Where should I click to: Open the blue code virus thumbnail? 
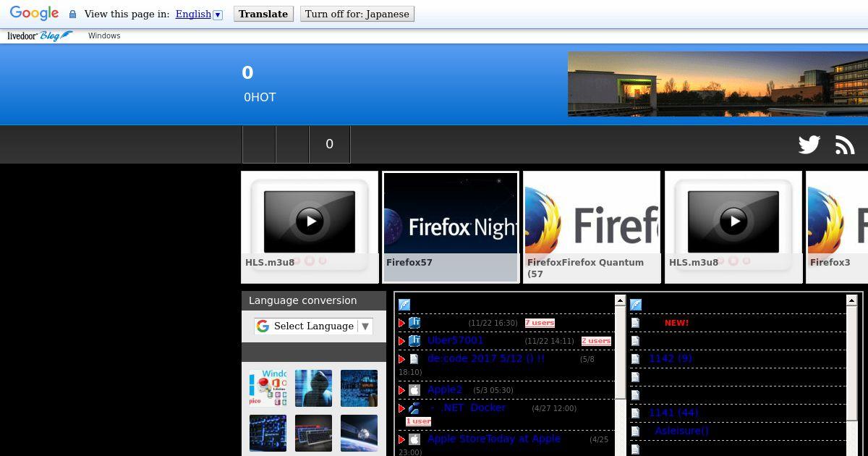pos(359,388)
